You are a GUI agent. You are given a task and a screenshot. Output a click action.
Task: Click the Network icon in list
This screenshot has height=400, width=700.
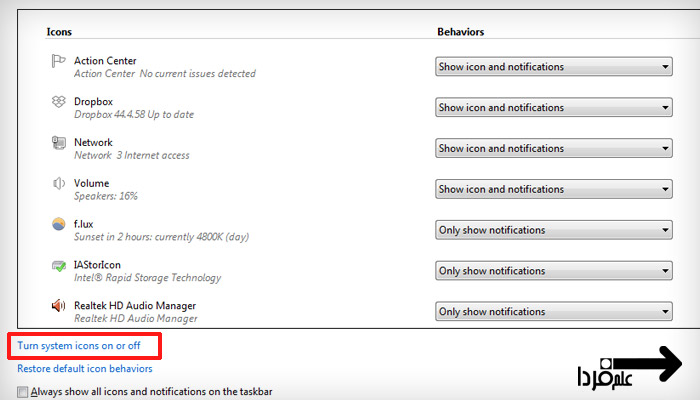57,143
